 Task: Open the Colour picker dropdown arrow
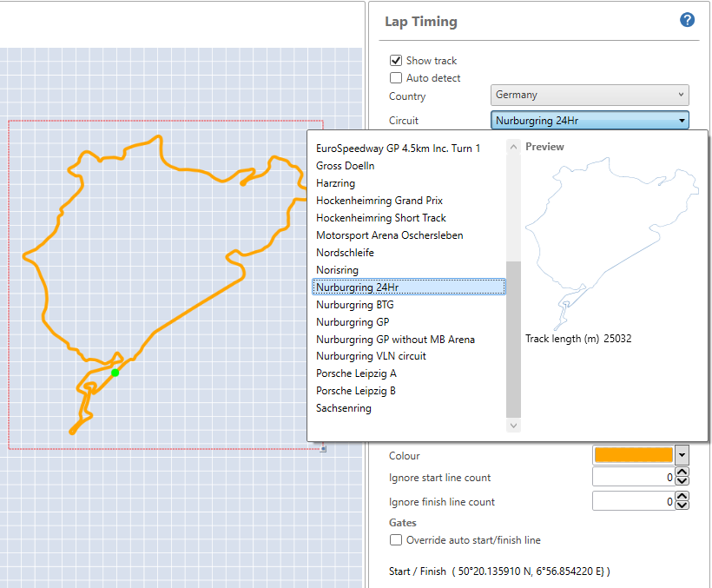[682, 455]
